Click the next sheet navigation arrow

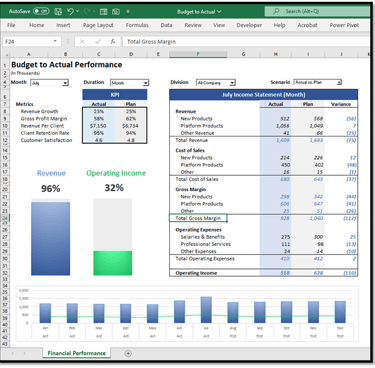(24, 353)
